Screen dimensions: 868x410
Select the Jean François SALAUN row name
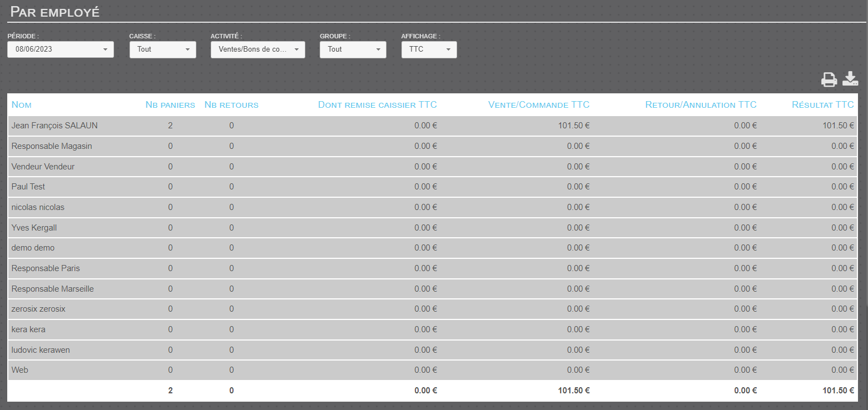pyautogui.click(x=54, y=126)
